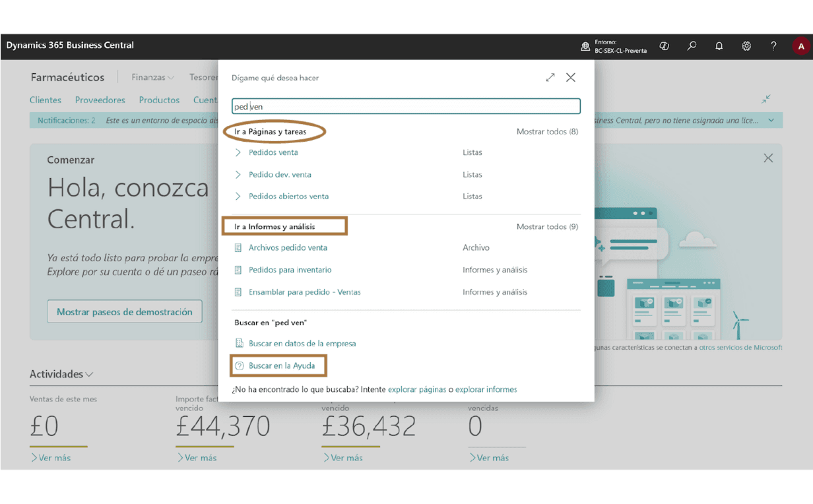
Task: Open the notifications bell icon
Action: pyautogui.click(x=719, y=46)
